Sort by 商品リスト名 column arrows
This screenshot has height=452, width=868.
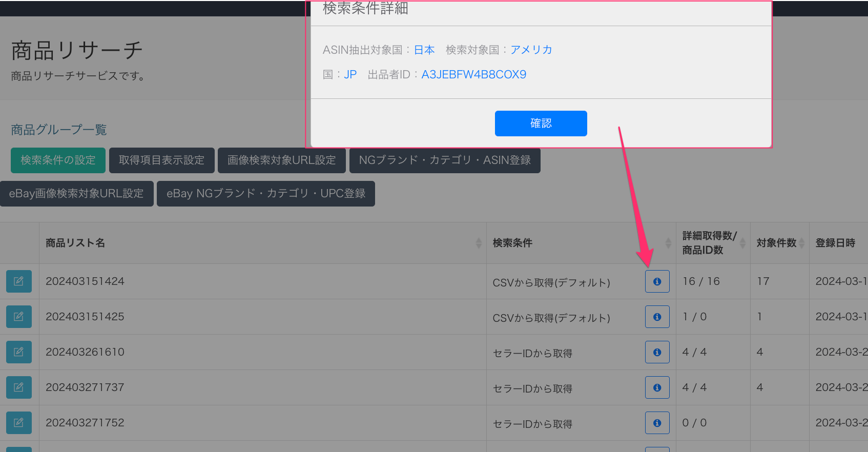[479, 243]
